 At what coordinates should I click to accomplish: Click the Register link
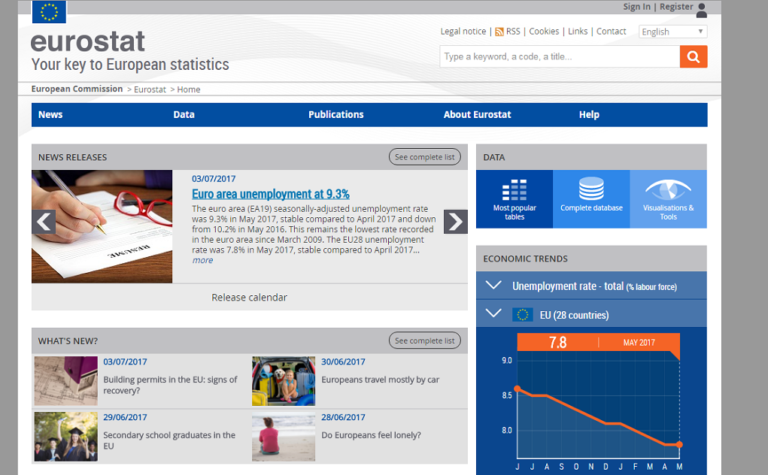pyautogui.click(x=676, y=7)
